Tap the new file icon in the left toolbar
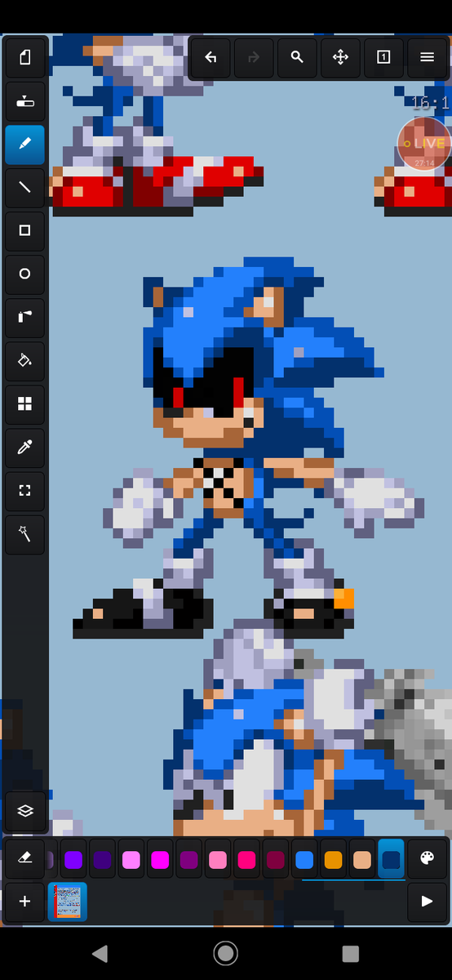Viewport: 452px width, 980px height. (x=24, y=57)
